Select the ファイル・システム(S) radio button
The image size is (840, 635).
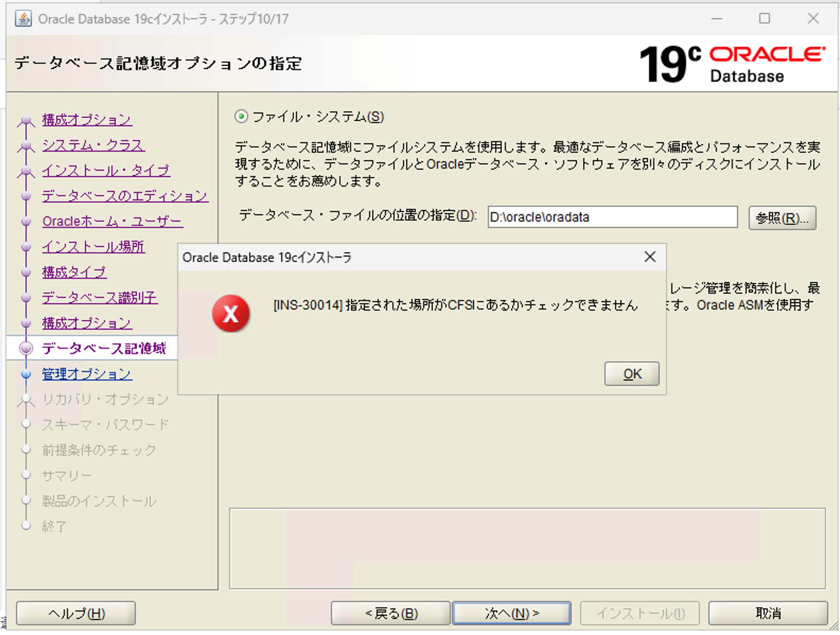(241, 117)
